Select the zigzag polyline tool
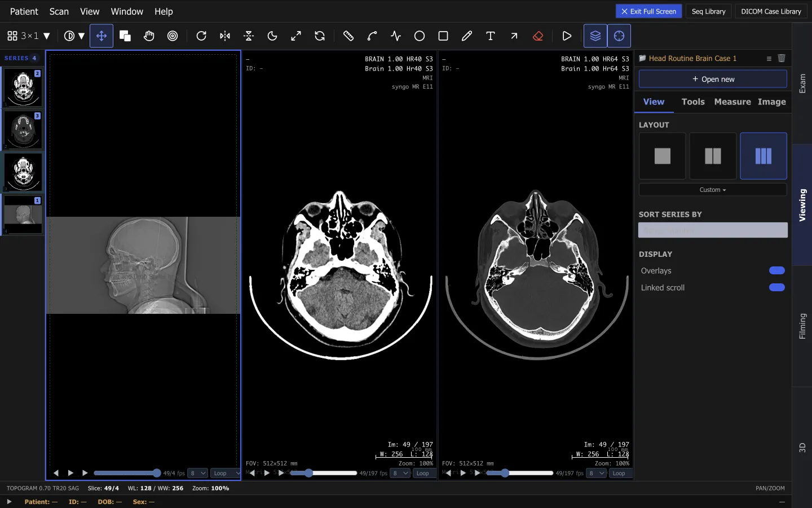 click(396, 36)
